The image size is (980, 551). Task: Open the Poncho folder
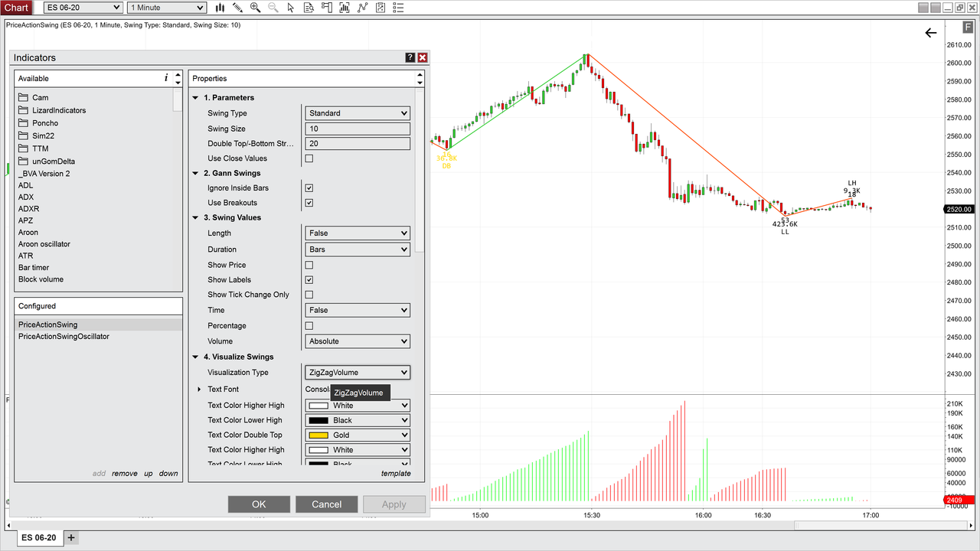pyautogui.click(x=45, y=123)
